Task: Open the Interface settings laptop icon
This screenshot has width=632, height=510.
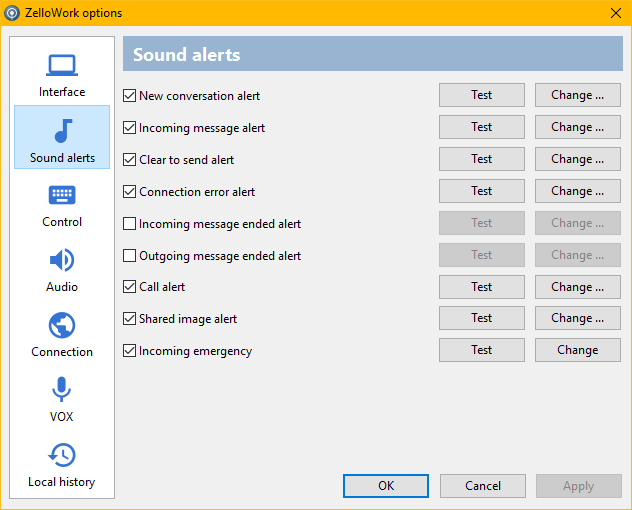Action: point(62,65)
